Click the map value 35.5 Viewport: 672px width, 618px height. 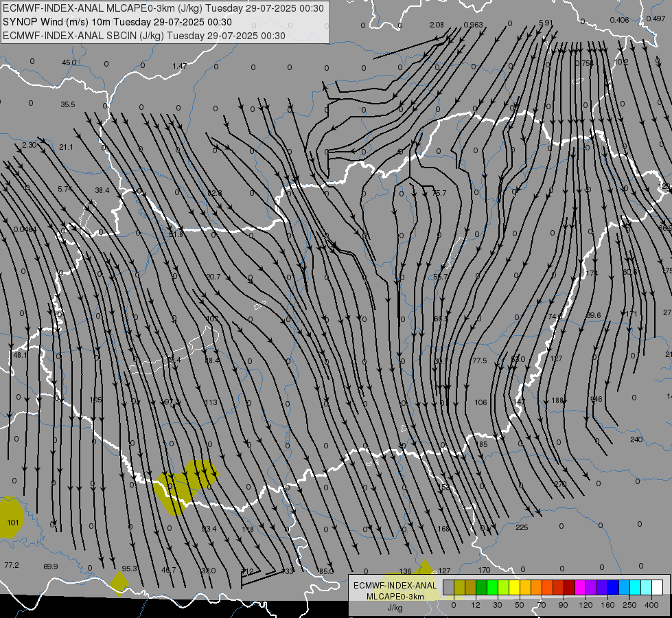point(68,104)
